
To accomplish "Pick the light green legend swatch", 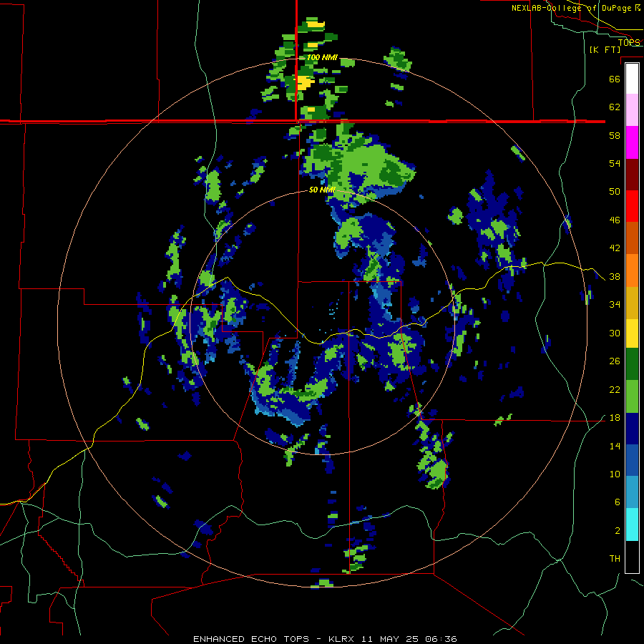I will (x=632, y=396).
